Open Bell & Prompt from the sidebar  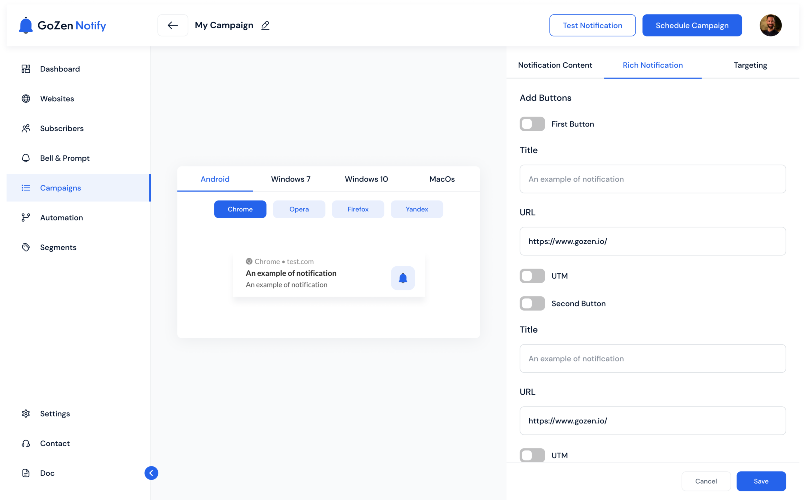[78, 158]
